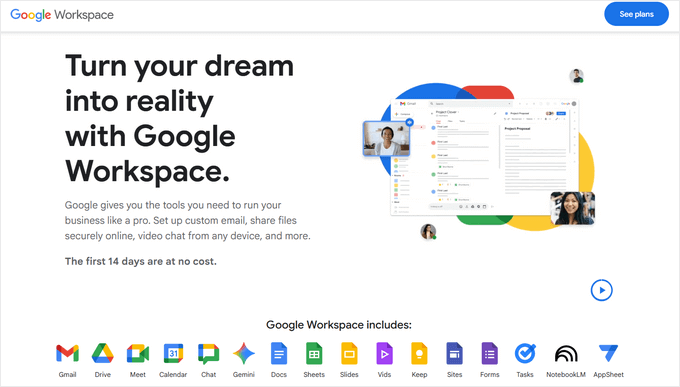Select the Keep app icon
This screenshot has height=387, width=680.
[419, 353]
